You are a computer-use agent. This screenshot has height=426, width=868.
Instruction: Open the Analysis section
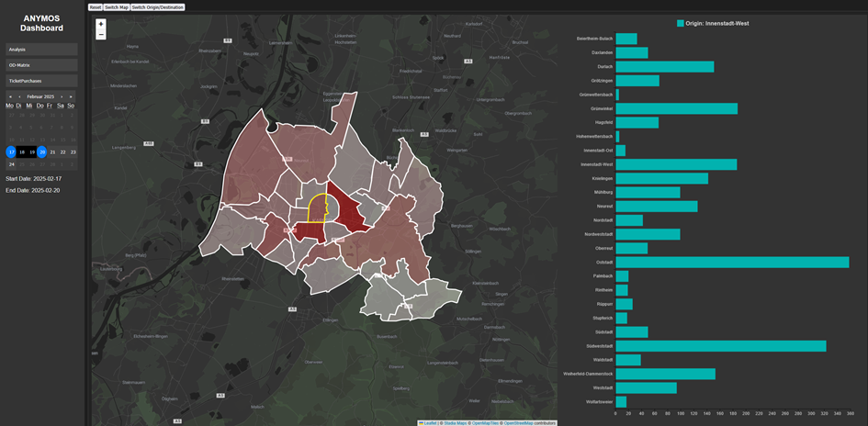41,50
